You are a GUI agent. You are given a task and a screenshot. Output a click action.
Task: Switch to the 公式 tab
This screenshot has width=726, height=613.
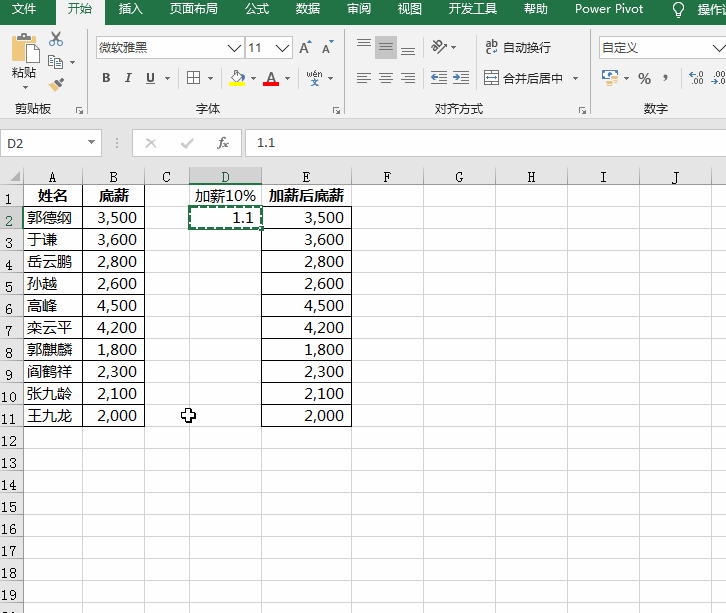coord(257,9)
